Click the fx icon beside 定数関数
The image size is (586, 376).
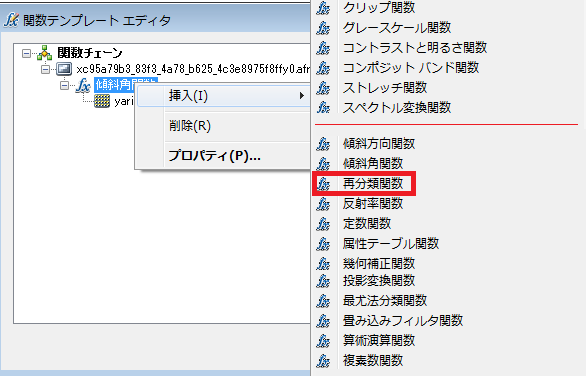[323, 224]
